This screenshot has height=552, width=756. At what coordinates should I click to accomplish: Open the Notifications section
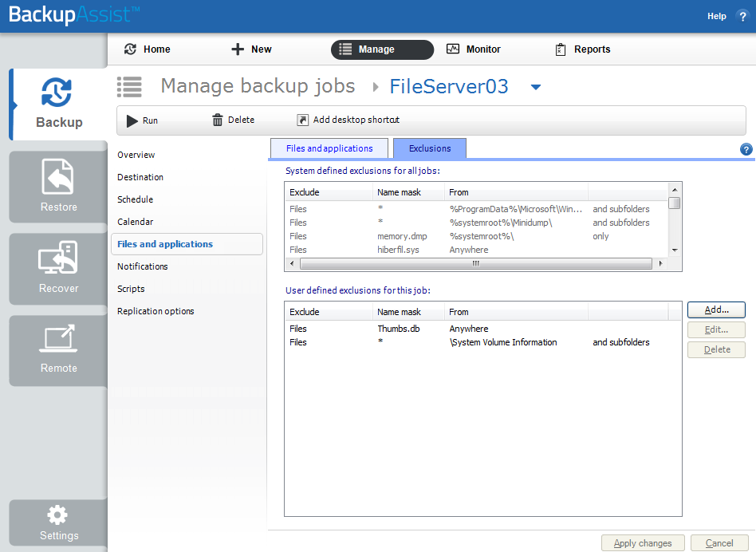pyautogui.click(x=142, y=266)
